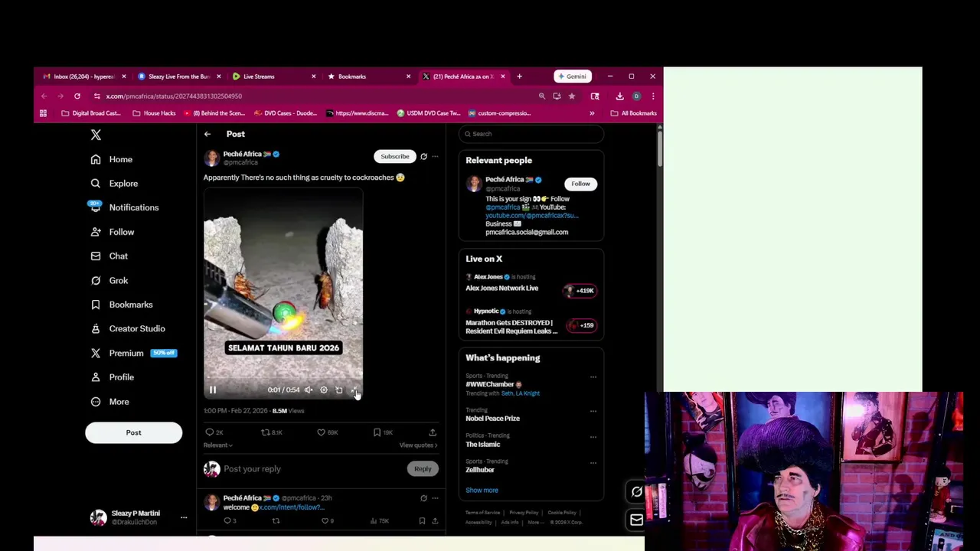Open youtube.com/@pmcafricax link
This screenshot has width=980, height=551.
[x=531, y=216]
